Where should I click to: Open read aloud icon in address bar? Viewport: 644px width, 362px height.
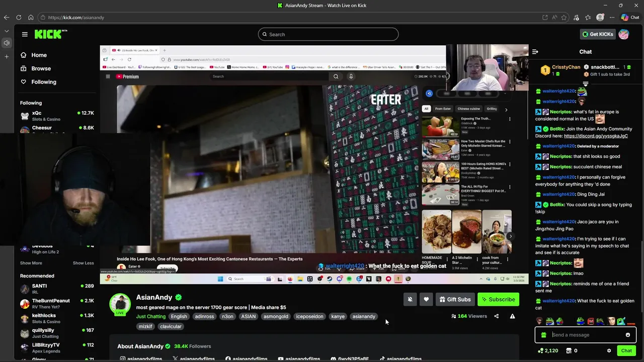[x=554, y=18]
